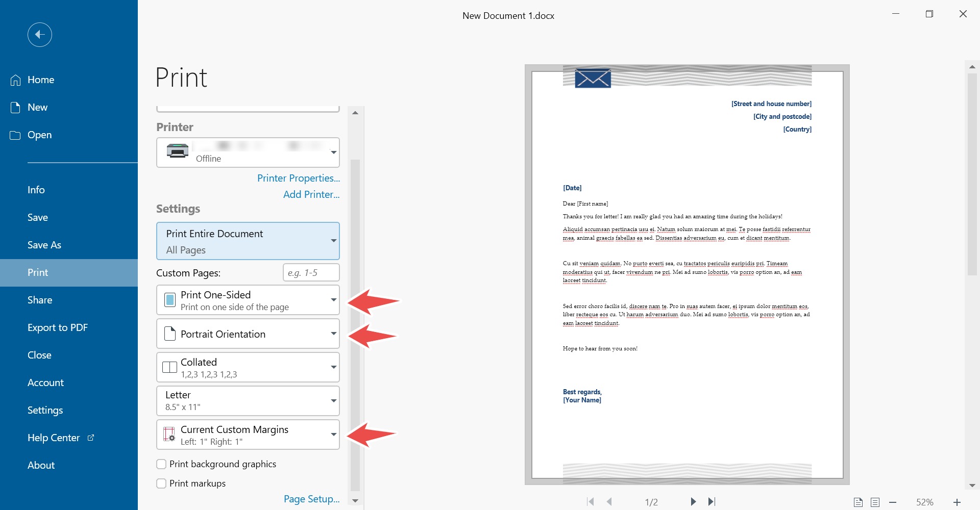Open the Export to PDF menu item

pyautogui.click(x=58, y=327)
